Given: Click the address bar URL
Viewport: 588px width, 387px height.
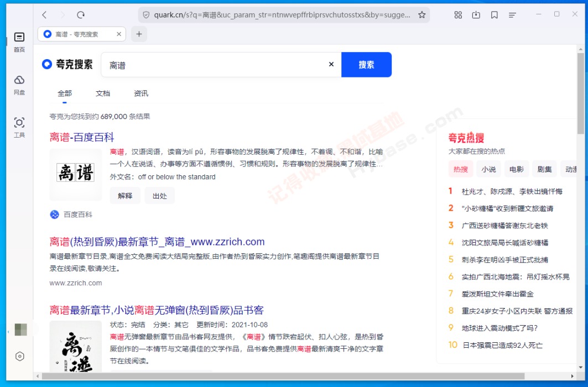Looking at the screenshot, I should (282, 15).
